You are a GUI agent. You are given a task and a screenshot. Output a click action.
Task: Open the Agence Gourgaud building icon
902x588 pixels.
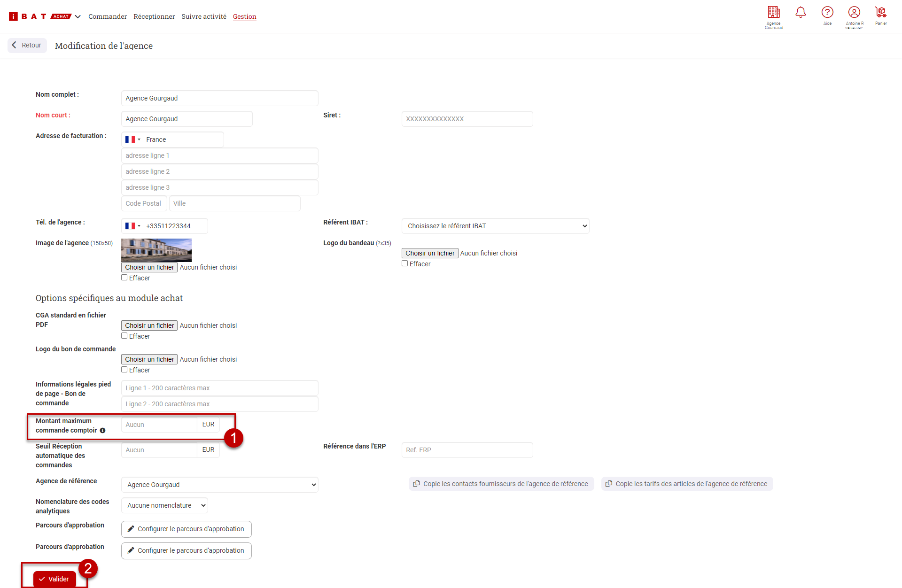point(774,13)
